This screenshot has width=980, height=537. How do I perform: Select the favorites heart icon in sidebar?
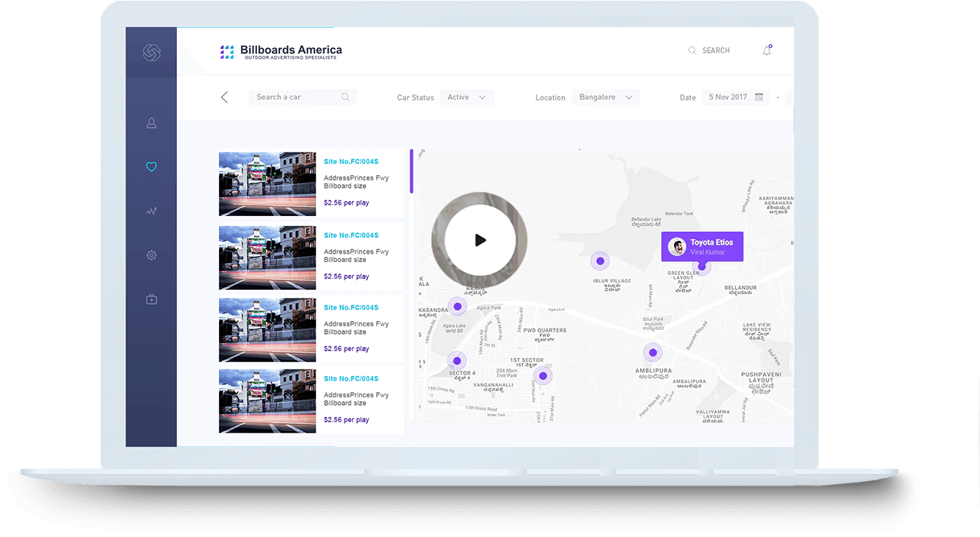pos(151,166)
